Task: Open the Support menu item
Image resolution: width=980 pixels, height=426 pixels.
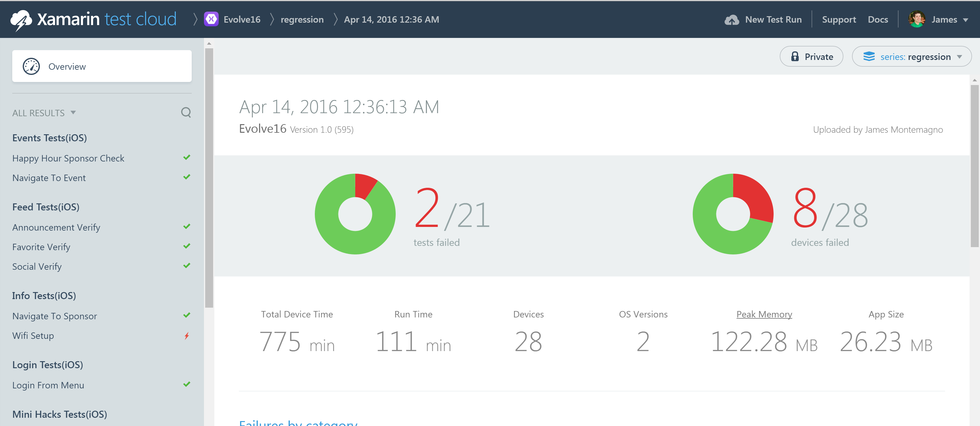Action: click(839, 20)
